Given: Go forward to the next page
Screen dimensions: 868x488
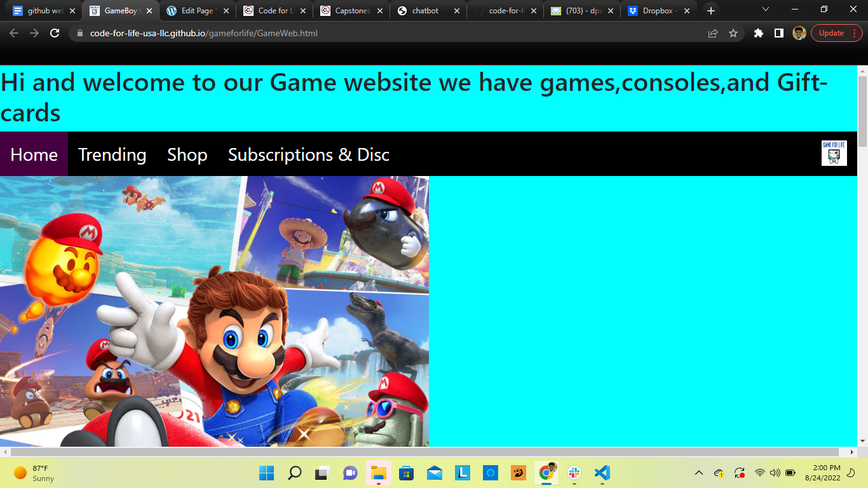Looking at the screenshot, I should (x=34, y=33).
